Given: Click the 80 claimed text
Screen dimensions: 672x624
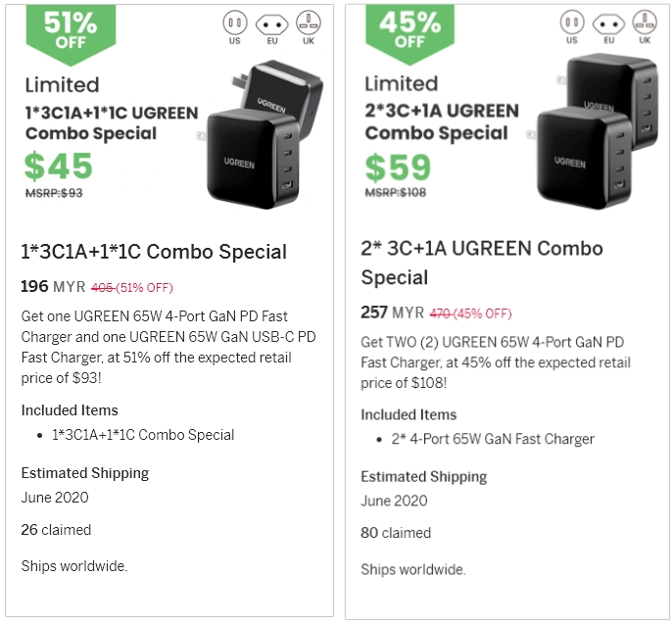Looking at the screenshot, I should [396, 533].
